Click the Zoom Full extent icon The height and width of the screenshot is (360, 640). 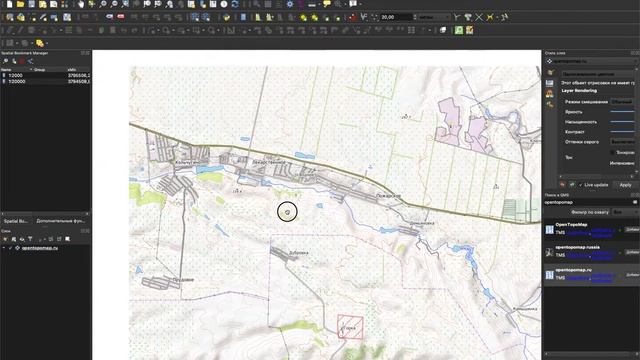pyautogui.click(x=125, y=4)
